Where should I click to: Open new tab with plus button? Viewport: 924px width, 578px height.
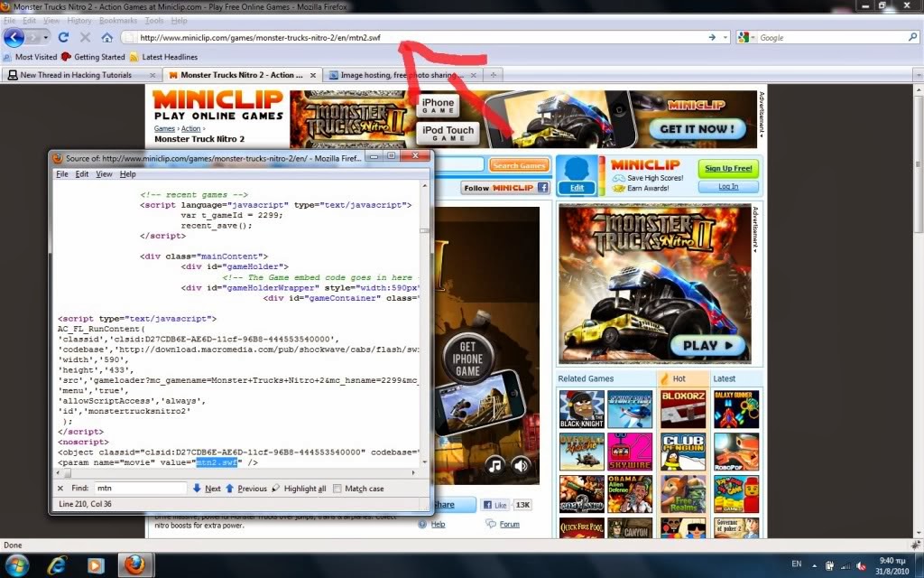coord(494,75)
